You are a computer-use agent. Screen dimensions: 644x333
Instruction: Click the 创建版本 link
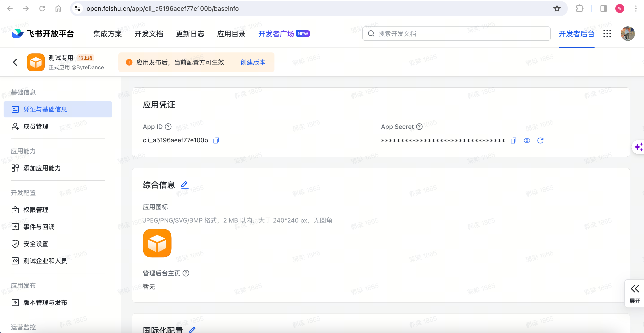click(x=253, y=62)
